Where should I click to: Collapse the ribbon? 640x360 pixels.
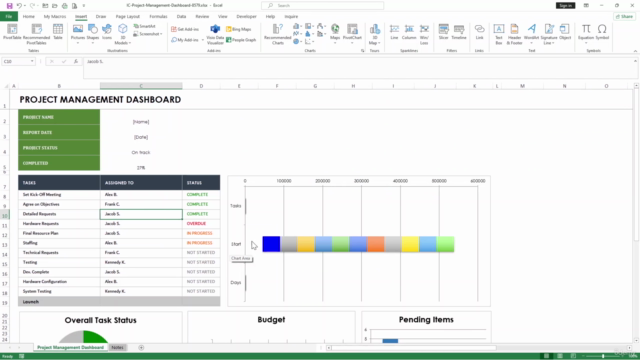[635, 51]
